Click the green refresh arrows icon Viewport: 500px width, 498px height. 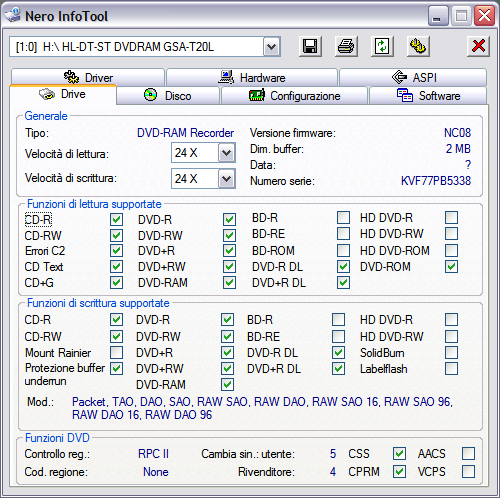point(382,46)
